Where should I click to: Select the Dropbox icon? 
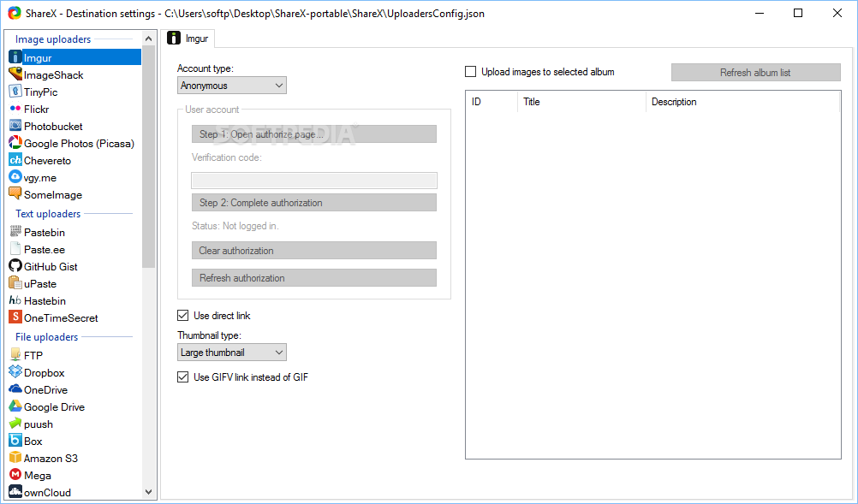click(15, 372)
